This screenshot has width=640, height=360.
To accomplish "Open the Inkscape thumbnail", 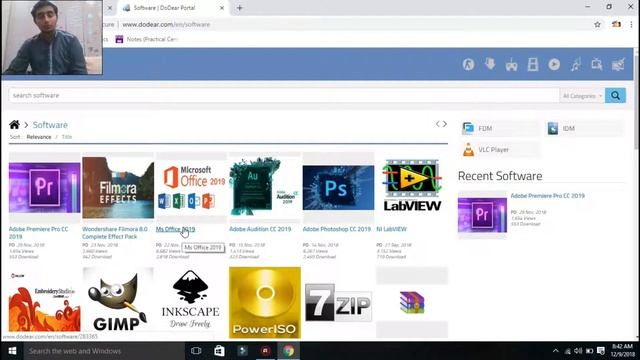I will (191, 299).
